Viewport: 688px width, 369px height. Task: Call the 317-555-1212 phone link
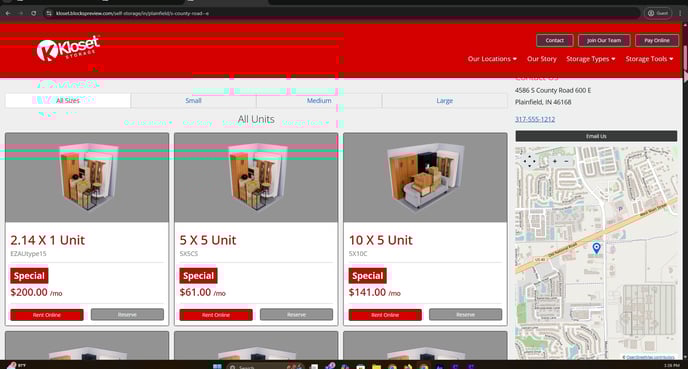(x=535, y=119)
